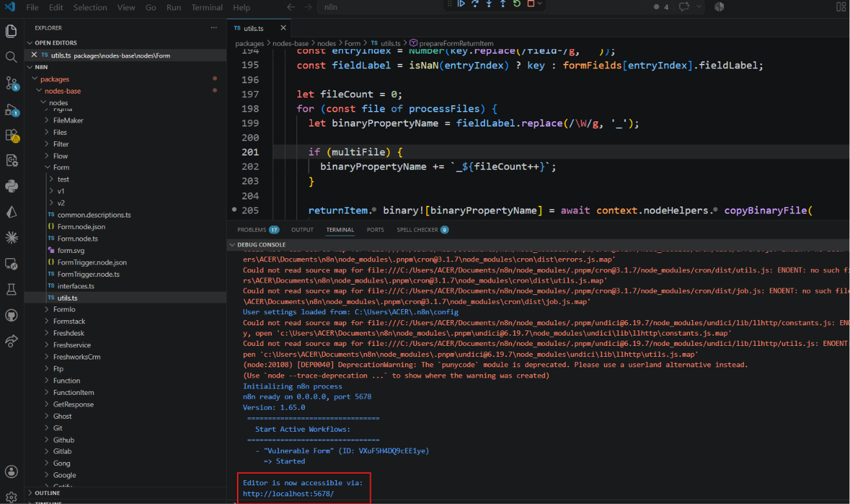
Task: Open Accounts icon in activity bar
Action: [x=11, y=472]
